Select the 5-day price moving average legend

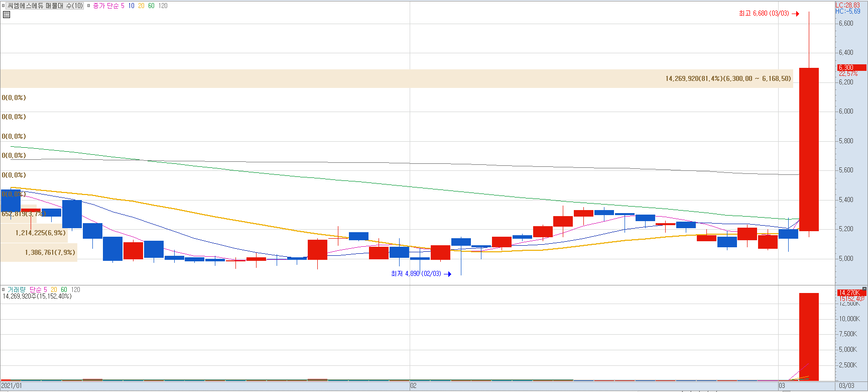[x=122, y=6]
